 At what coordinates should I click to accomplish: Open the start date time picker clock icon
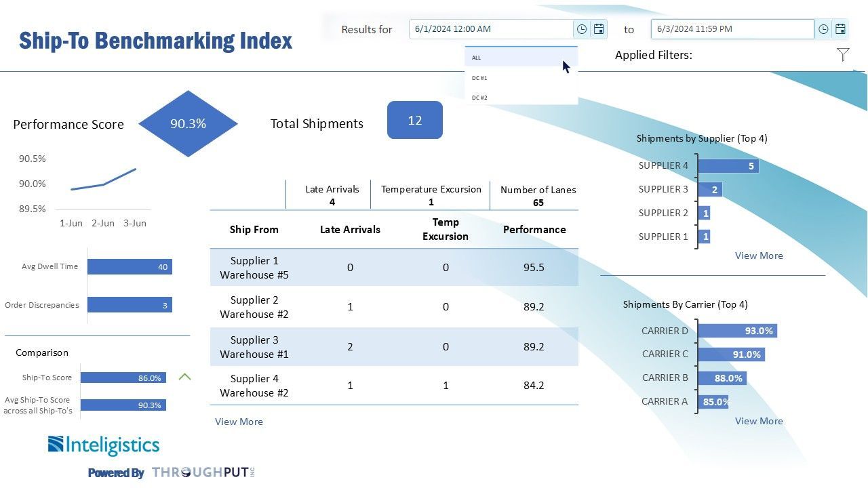click(x=581, y=29)
